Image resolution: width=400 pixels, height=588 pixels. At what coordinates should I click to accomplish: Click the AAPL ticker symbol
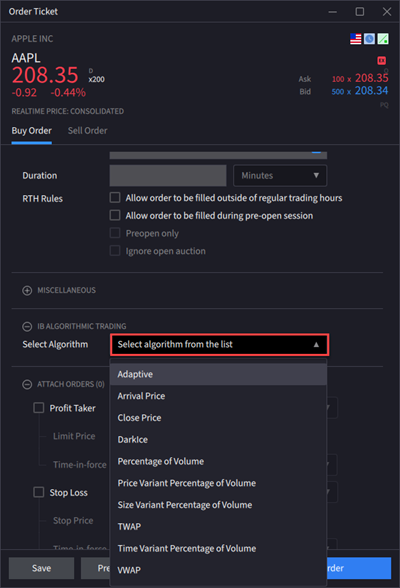click(26, 58)
